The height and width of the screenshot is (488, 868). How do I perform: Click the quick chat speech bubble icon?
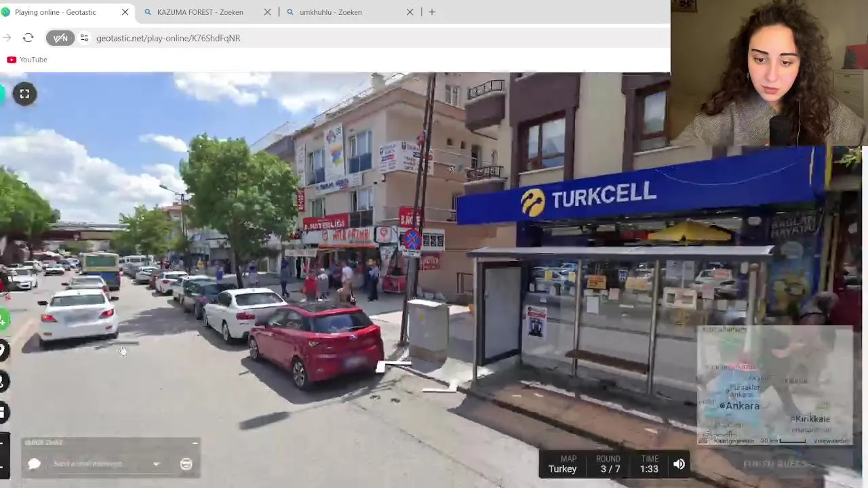pyautogui.click(x=34, y=464)
